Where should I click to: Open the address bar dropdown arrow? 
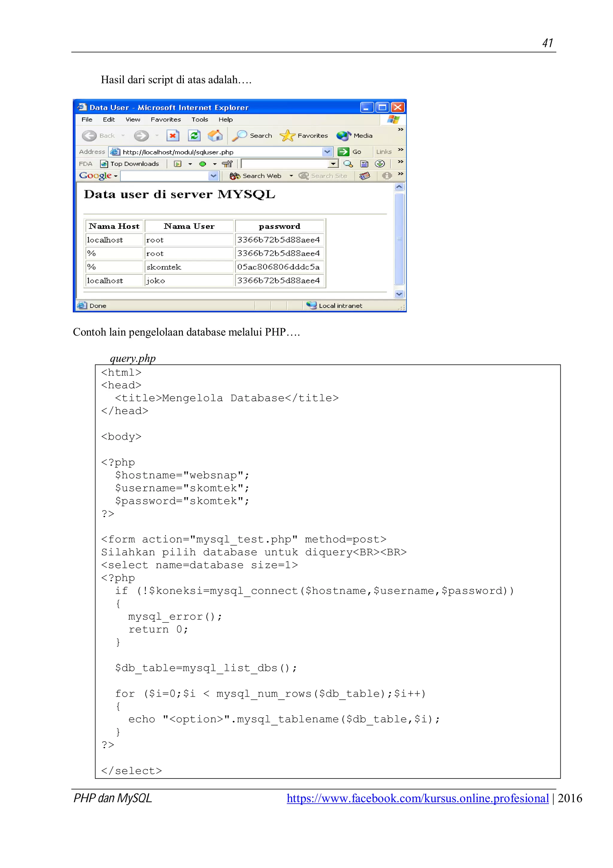pyautogui.click(x=327, y=152)
